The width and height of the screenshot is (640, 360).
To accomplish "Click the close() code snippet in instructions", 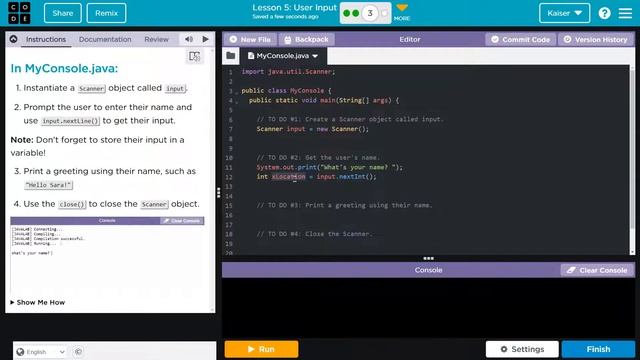I will (72, 204).
